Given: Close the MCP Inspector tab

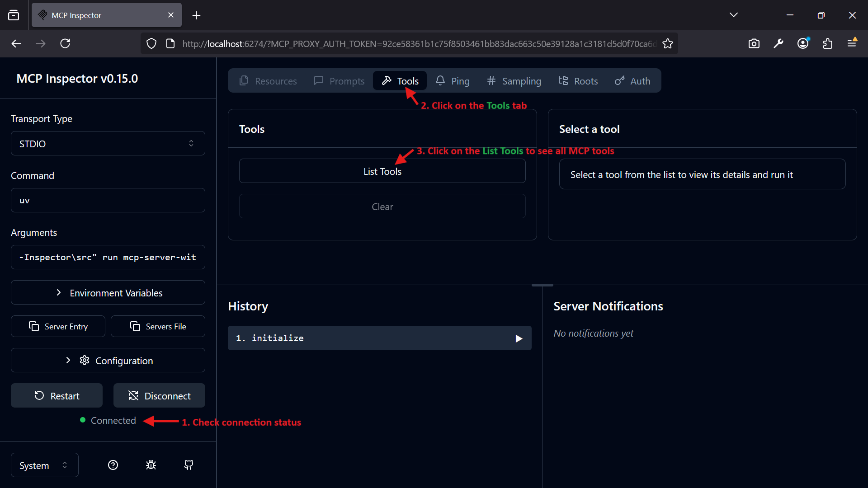Looking at the screenshot, I should [171, 15].
